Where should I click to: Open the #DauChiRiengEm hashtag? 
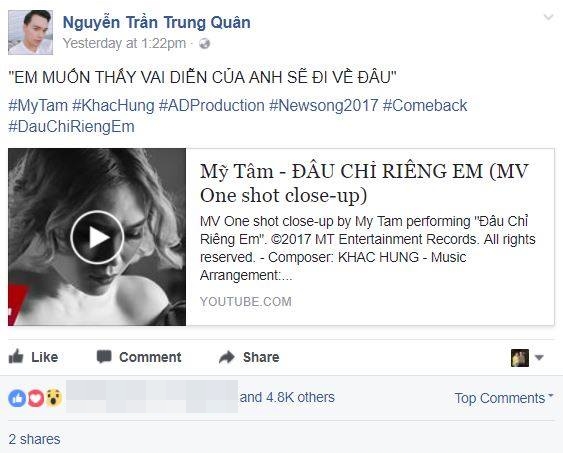[x=71, y=126]
